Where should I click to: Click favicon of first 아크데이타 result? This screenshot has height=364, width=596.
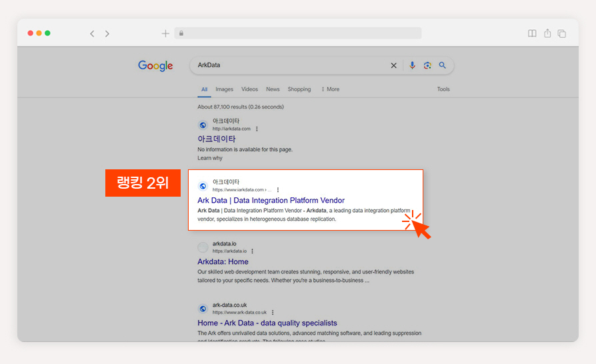[x=203, y=125]
